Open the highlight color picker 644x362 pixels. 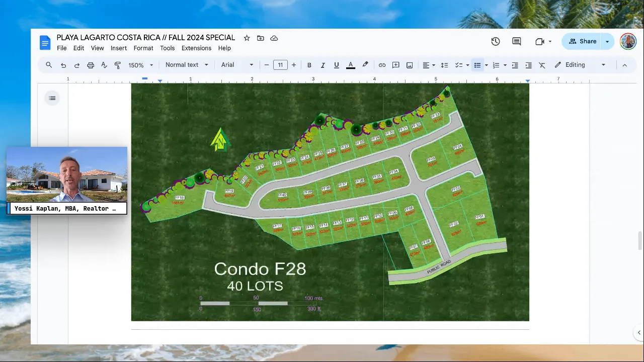pyautogui.click(x=365, y=65)
